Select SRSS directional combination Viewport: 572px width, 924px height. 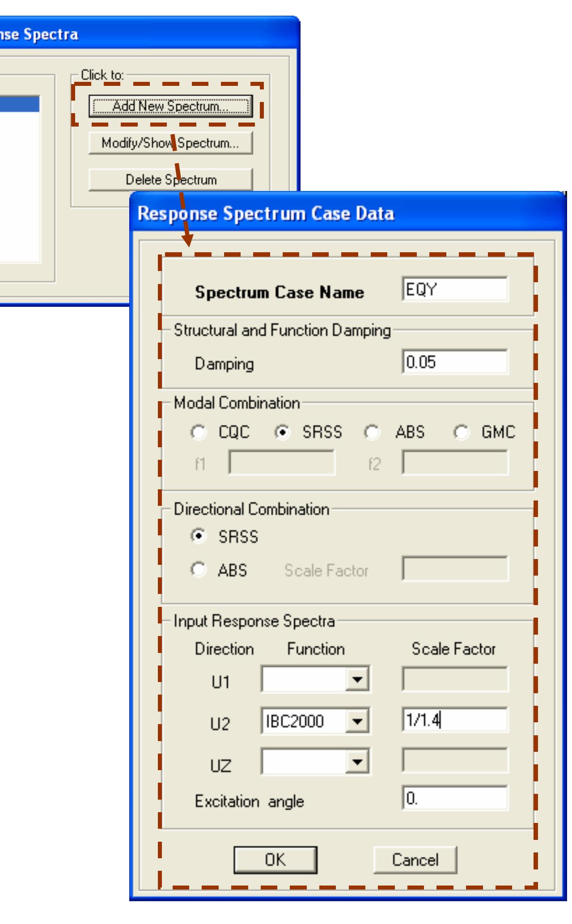(198, 536)
